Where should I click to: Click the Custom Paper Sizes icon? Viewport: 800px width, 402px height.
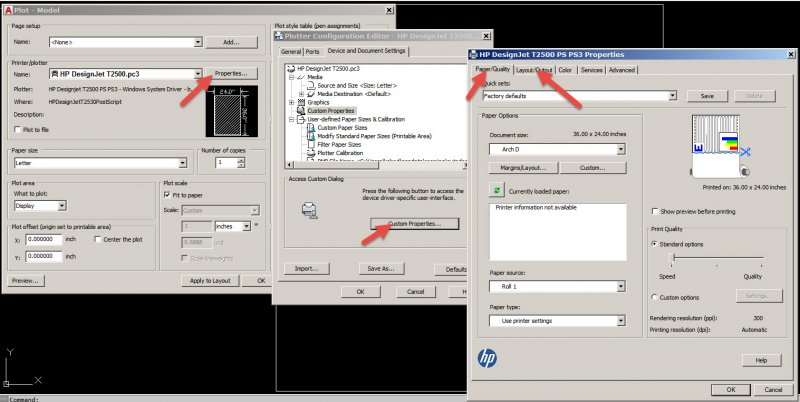(311, 128)
